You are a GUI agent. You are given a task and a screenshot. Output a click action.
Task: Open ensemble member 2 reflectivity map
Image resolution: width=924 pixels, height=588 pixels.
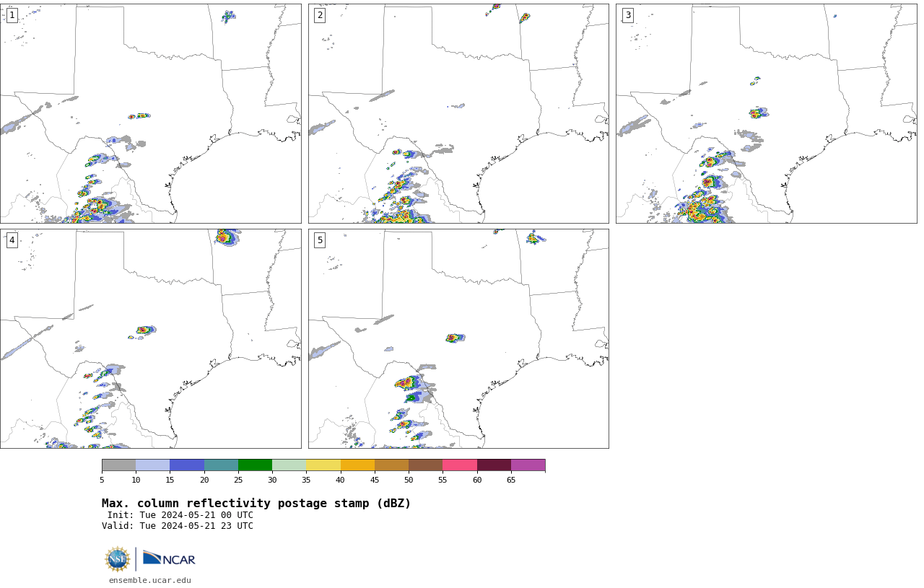click(x=458, y=113)
